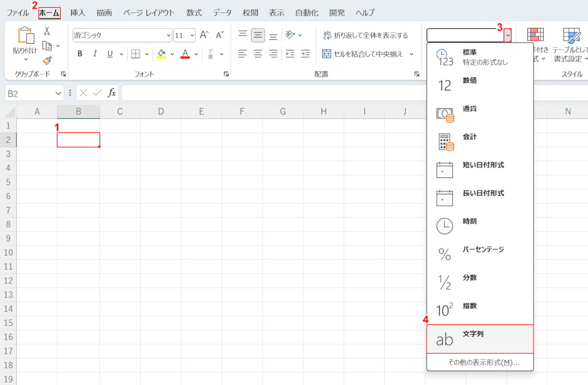Switch to the 挿入 tab
Image resolution: width=588 pixels, height=385 pixels.
[x=78, y=13]
